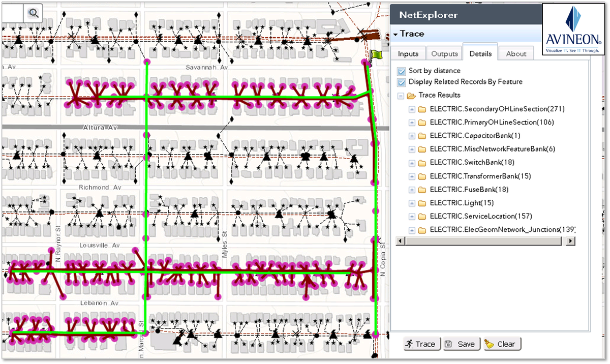Viewport: 610px width, 364px height.
Task: Click the Trace Results label
Action: pyautogui.click(x=439, y=96)
